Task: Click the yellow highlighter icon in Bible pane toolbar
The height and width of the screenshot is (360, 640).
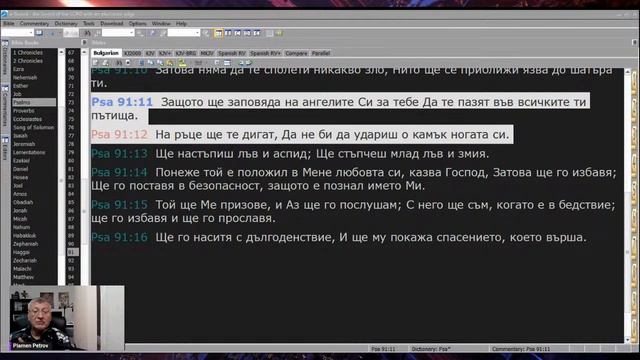Action: pyautogui.click(x=182, y=63)
